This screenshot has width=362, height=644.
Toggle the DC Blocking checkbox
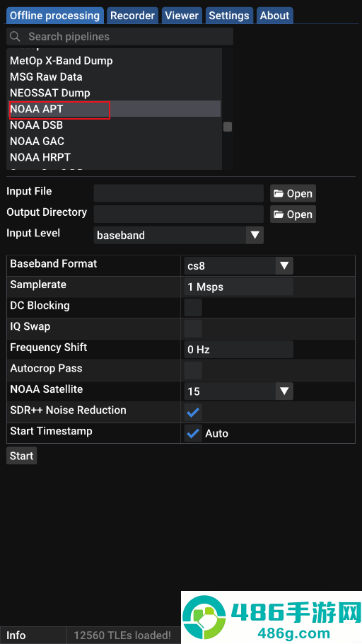(x=193, y=308)
